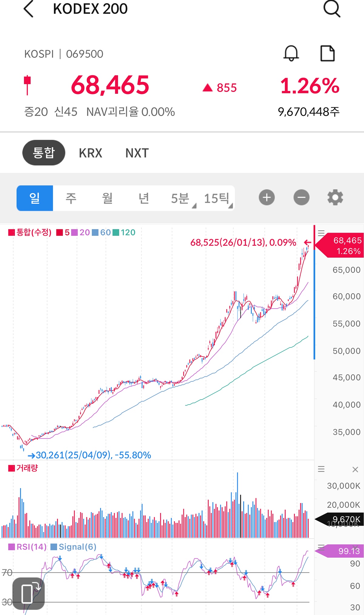Select the 통합 market toggle

pyautogui.click(x=44, y=153)
